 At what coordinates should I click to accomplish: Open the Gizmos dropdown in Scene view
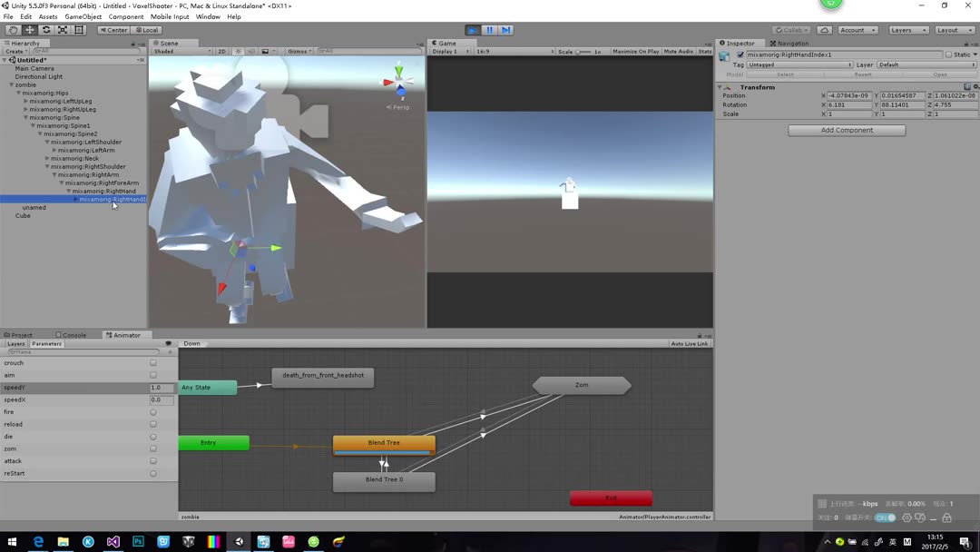click(x=297, y=51)
